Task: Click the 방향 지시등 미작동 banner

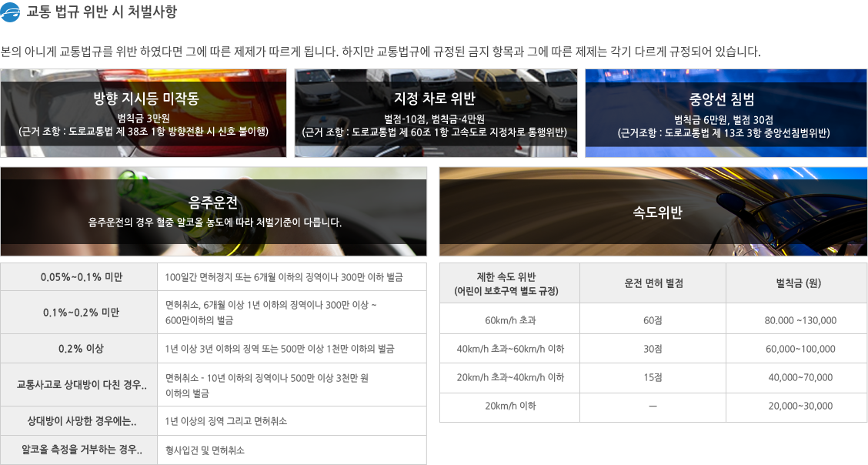Action: (x=143, y=113)
